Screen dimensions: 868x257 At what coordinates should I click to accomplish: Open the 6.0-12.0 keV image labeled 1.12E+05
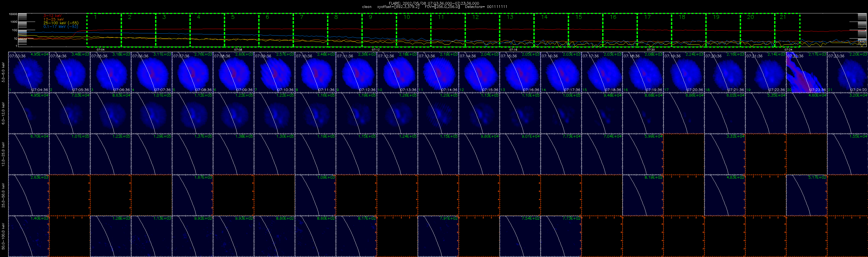pos(192,113)
